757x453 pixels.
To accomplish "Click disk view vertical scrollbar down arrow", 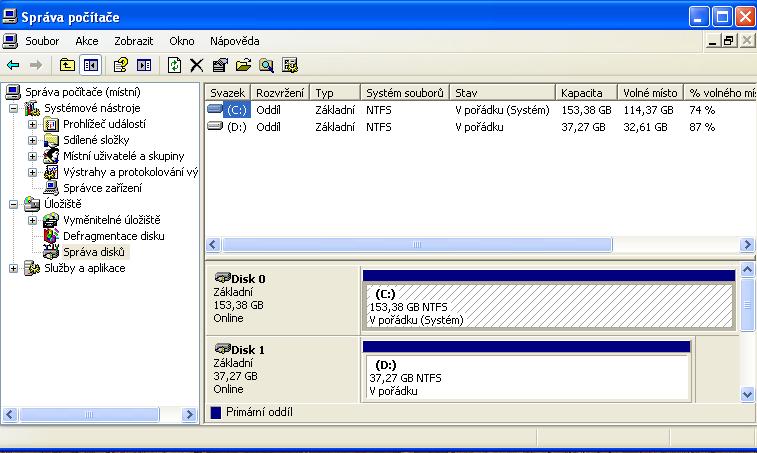I will pos(747,395).
